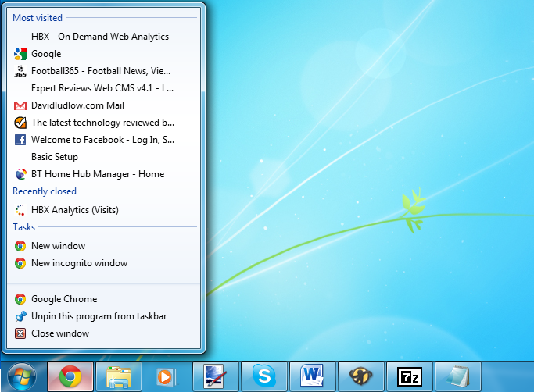Open Google from most visited
Image resolution: width=534 pixels, height=392 pixels.
(103, 54)
